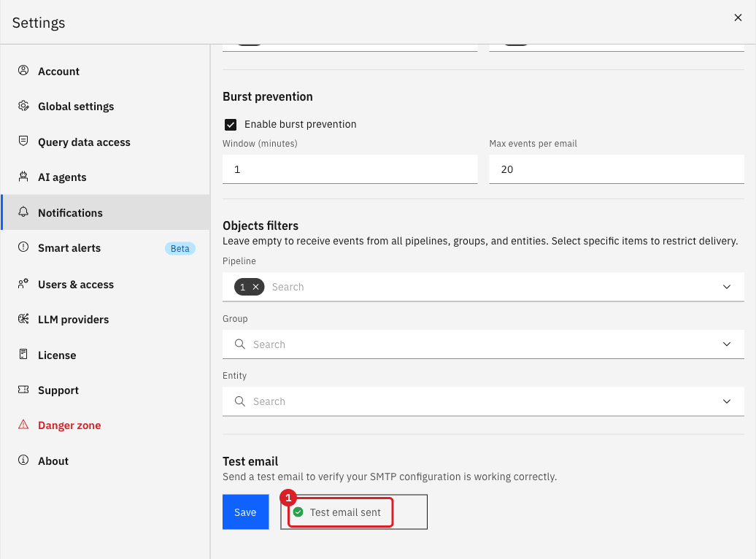This screenshot has height=559, width=756.
Task: Click the Settings dialog title
Action: (39, 23)
